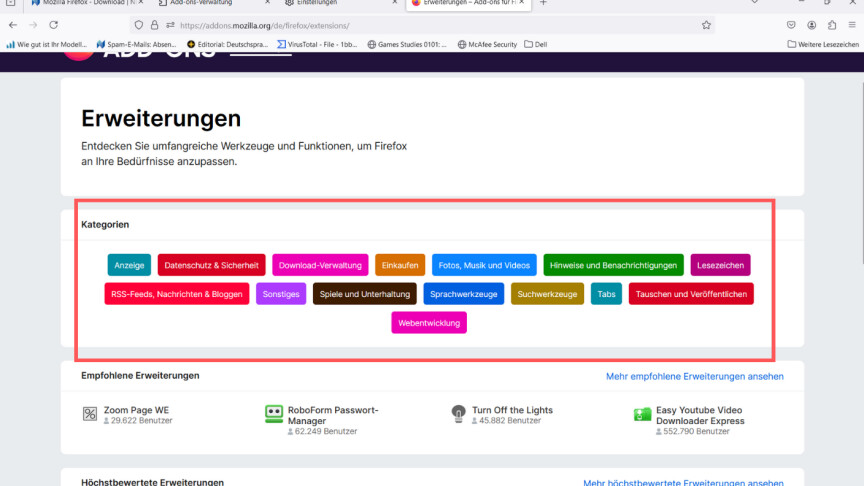Select the Lesezeichen category button

pos(720,265)
